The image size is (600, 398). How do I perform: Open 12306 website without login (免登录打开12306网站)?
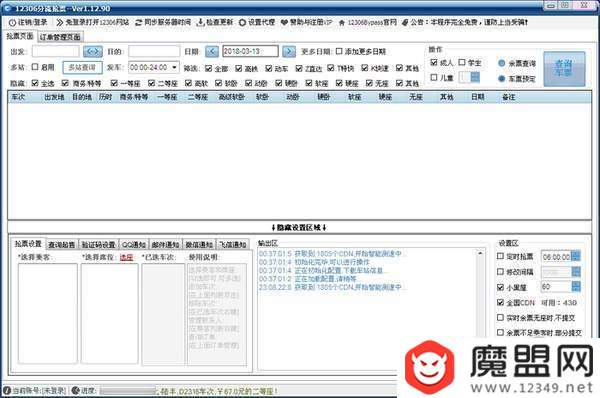click(93, 23)
